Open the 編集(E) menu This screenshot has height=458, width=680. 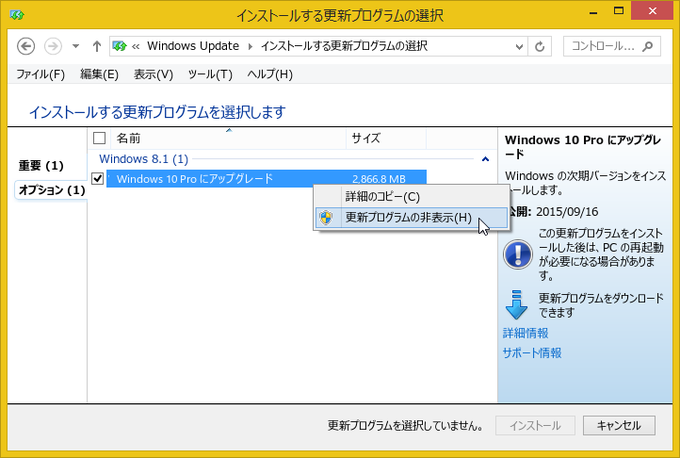99,74
